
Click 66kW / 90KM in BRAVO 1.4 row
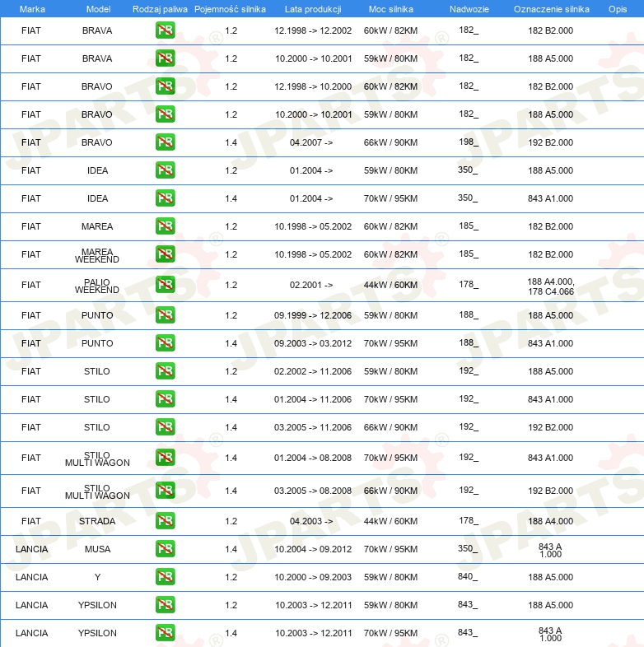(390, 142)
